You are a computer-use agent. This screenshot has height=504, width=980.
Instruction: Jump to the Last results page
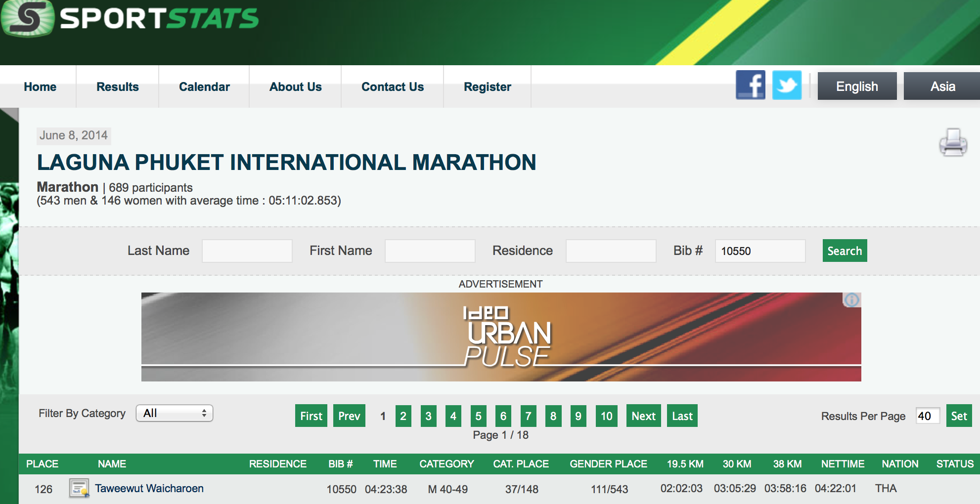(x=682, y=416)
